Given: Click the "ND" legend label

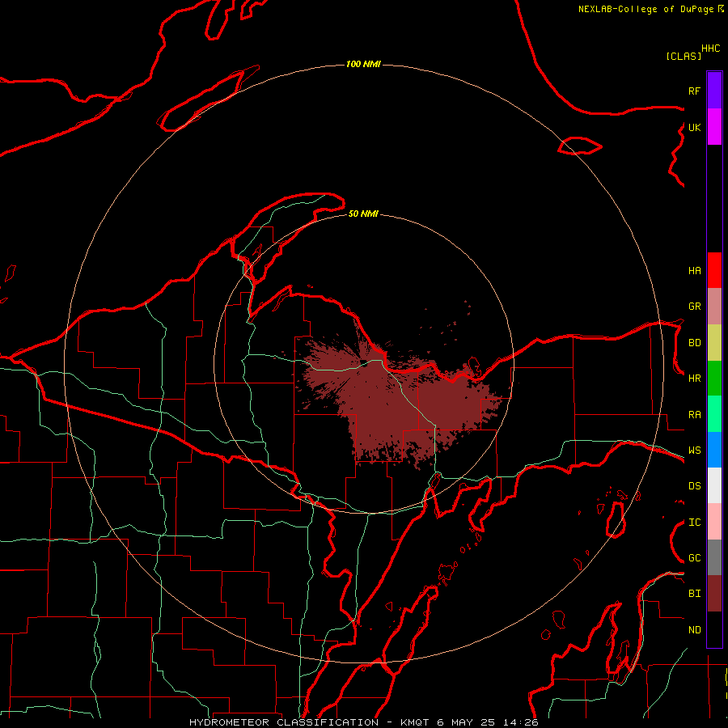Looking at the screenshot, I should point(694,630).
